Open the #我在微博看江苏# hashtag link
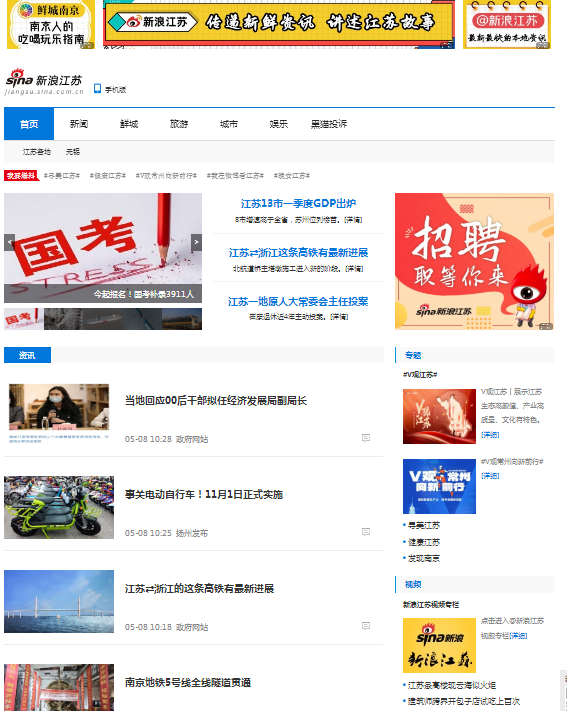 (x=235, y=175)
